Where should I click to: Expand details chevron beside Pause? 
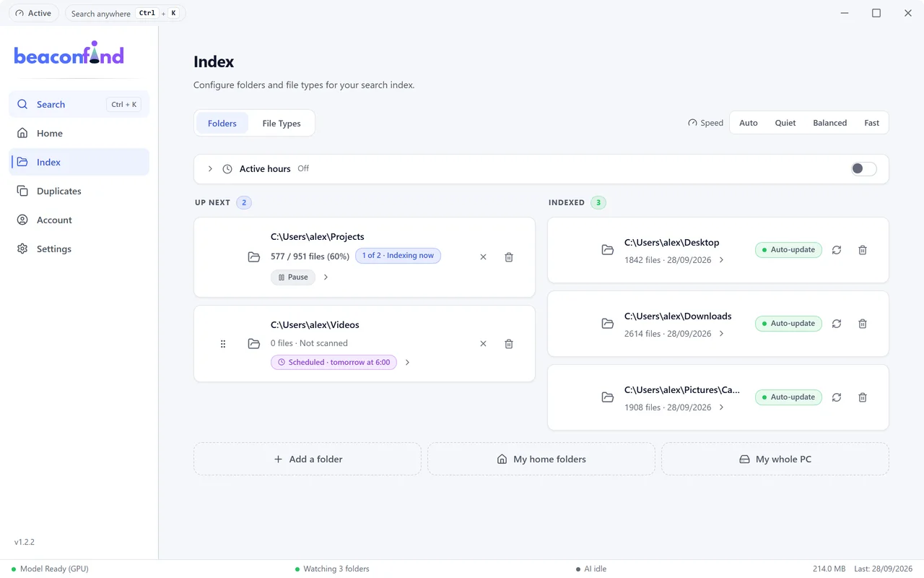coord(326,277)
